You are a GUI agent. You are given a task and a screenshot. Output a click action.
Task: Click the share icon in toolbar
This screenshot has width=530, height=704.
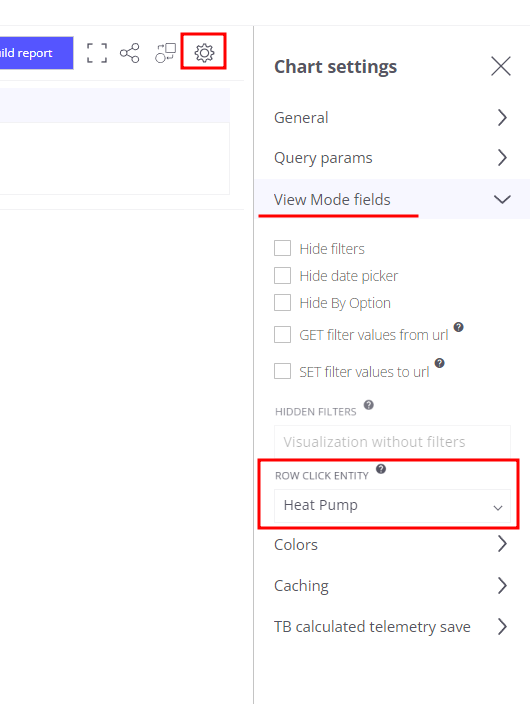129,53
